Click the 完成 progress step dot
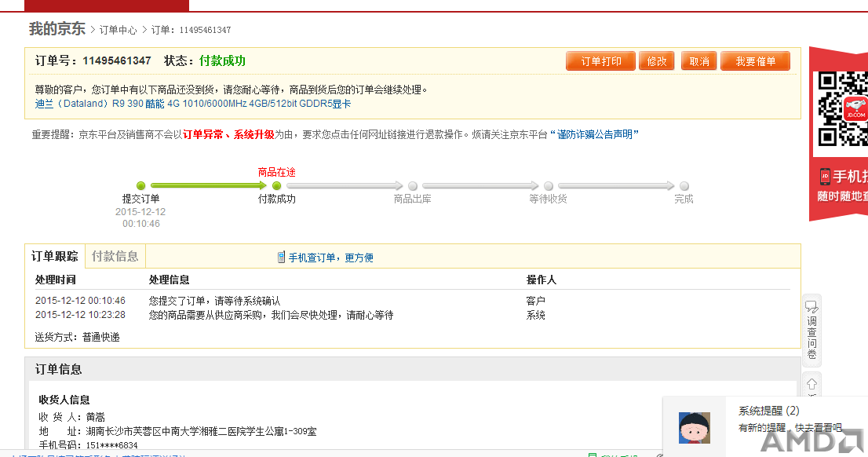The image size is (868, 457). [x=684, y=185]
